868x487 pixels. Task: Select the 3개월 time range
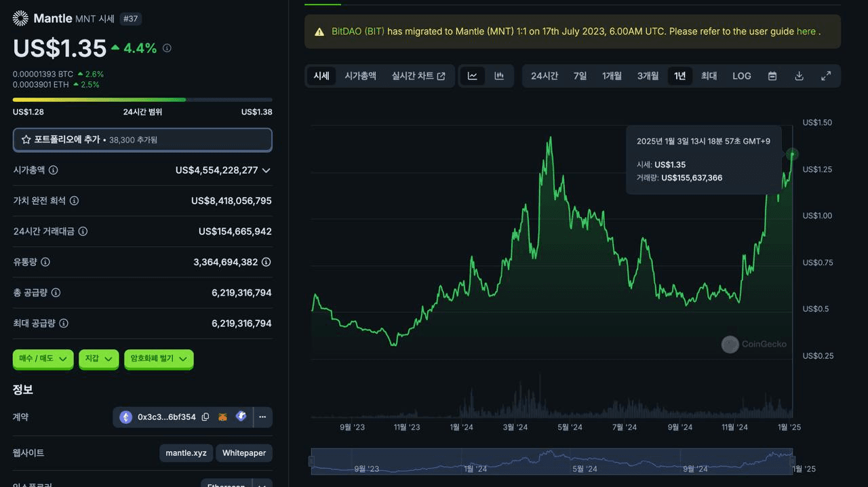click(x=648, y=76)
